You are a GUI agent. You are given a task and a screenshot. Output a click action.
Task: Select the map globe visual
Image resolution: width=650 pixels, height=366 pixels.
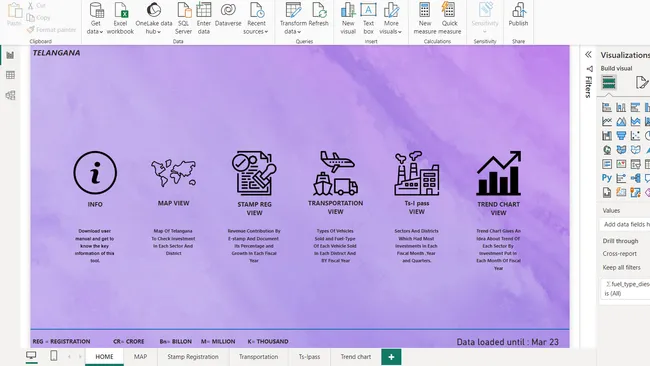coord(607,150)
